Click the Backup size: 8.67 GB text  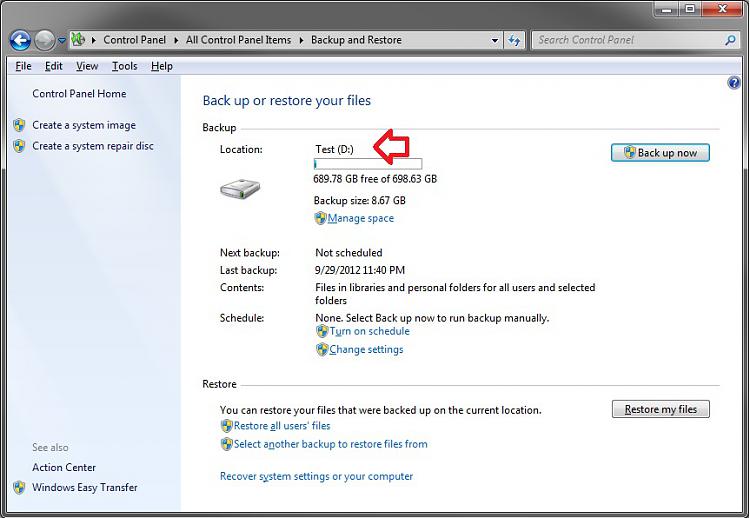[360, 200]
